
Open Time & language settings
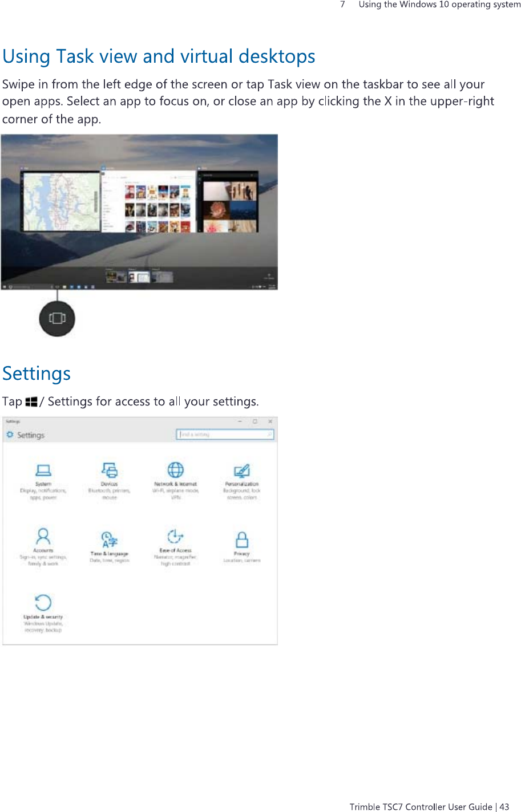coord(109,547)
